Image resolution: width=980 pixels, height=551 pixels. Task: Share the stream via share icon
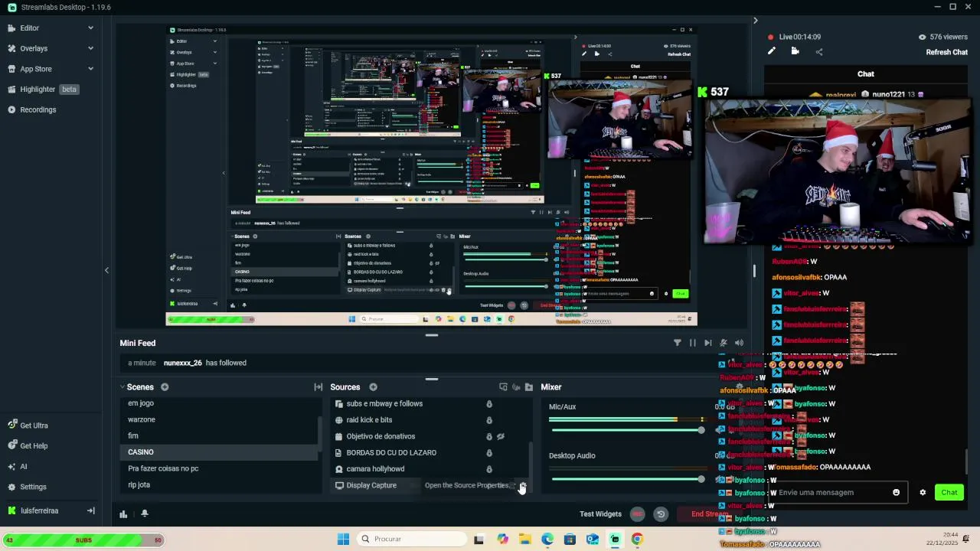(x=818, y=52)
